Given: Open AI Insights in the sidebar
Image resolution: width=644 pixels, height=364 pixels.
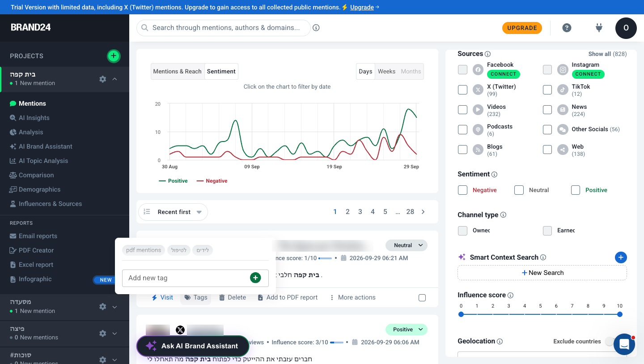Looking at the screenshot, I should coord(34,118).
